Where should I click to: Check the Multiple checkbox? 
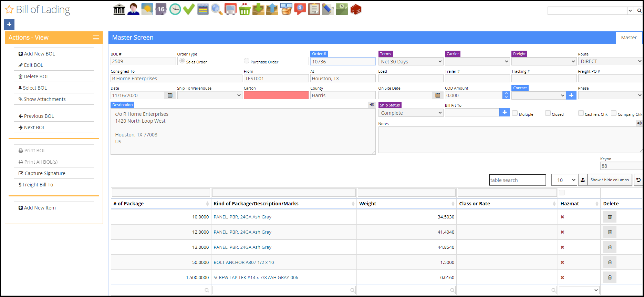(x=515, y=113)
